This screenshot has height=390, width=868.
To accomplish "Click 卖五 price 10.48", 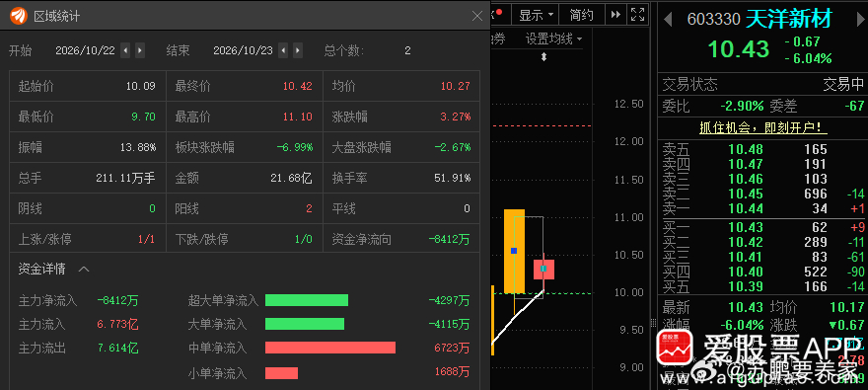I will [746, 149].
